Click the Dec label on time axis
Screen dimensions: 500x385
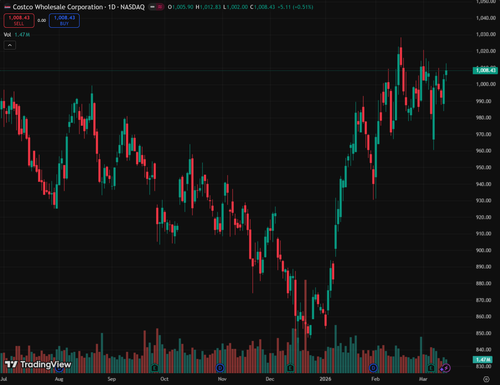click(270, 379)
